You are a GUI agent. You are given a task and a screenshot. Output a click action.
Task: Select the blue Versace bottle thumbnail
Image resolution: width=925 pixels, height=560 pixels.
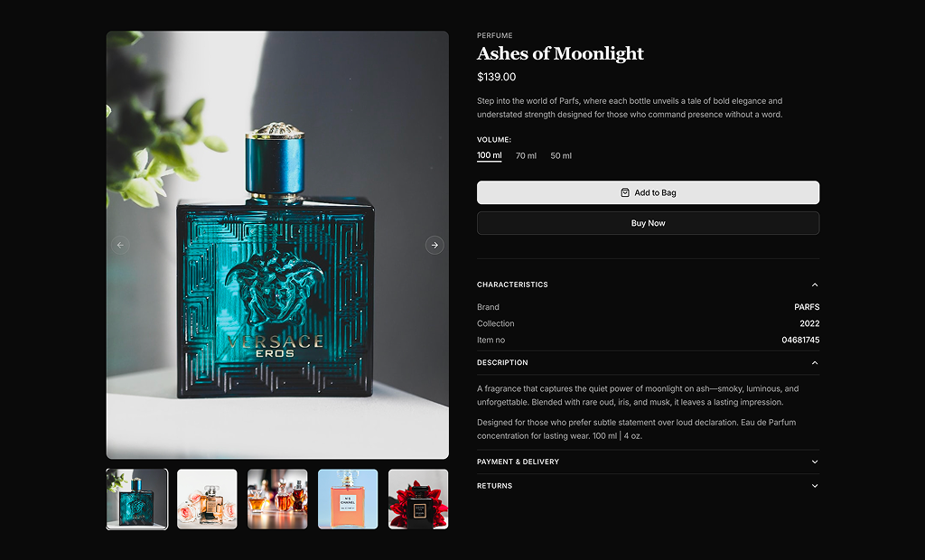coord(137,499)
